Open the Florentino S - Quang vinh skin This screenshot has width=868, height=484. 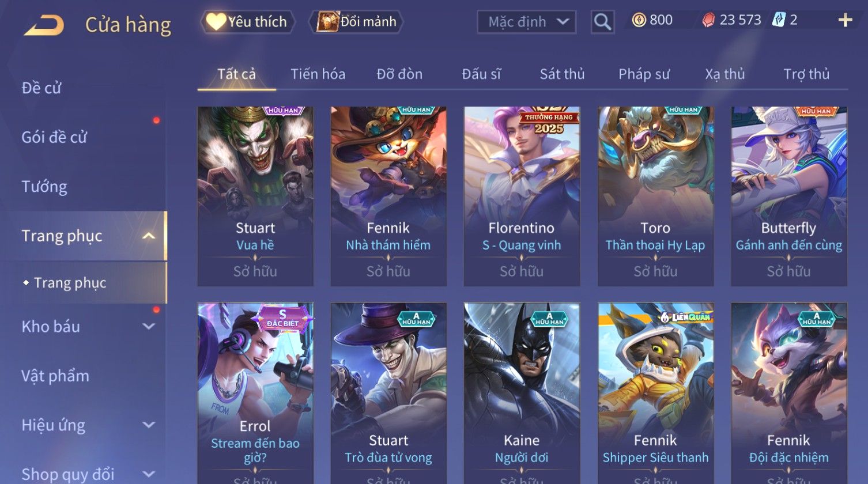click(x=522, y=196)
